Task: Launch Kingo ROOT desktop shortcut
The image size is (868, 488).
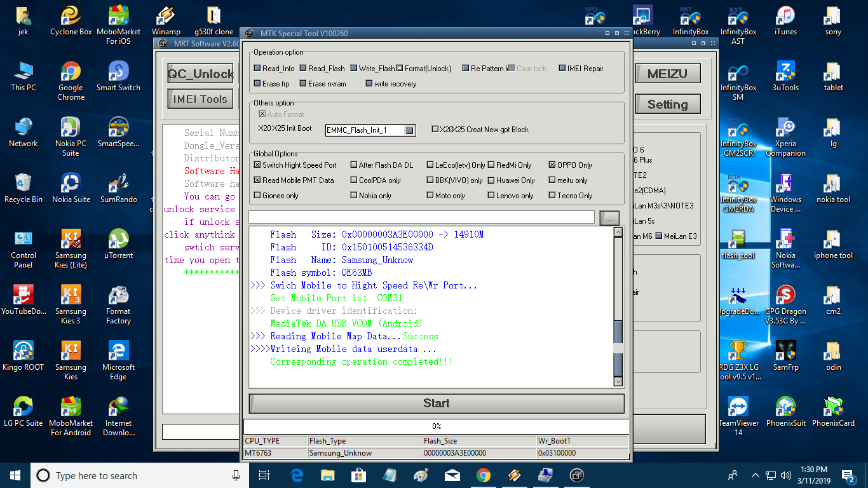Action: pyautogui.click(x=24, y=356)
